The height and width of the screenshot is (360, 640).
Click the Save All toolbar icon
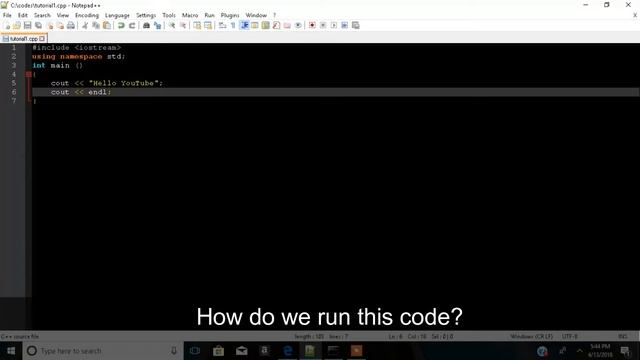point(38,25)
